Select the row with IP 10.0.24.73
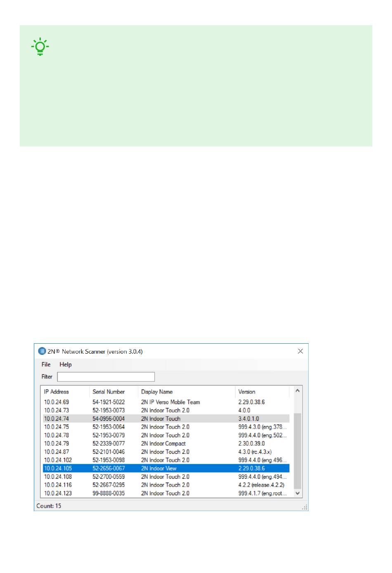The height and width of the screenshot is (573, 392). (166, 410)
